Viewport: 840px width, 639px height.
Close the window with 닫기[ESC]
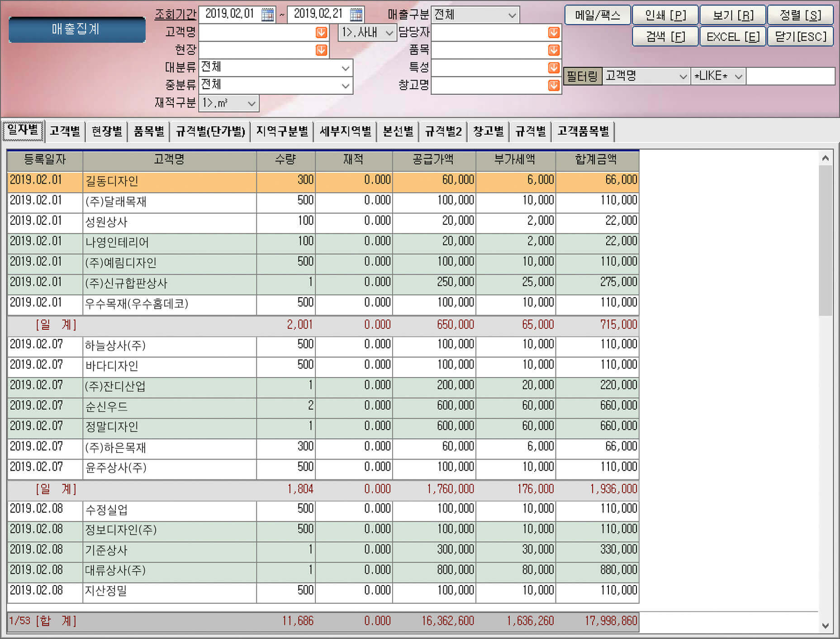tap(800, 37)
